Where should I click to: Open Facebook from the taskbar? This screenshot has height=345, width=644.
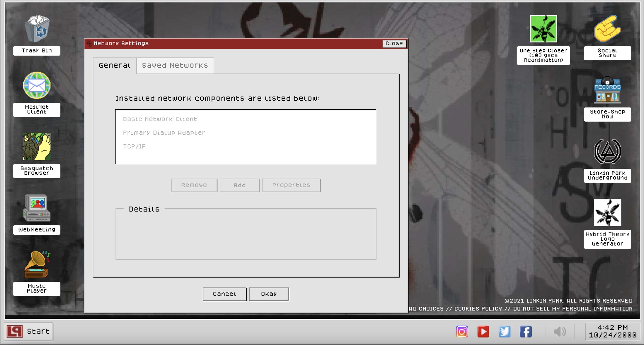pyautogui.click(x=526, y=331)
